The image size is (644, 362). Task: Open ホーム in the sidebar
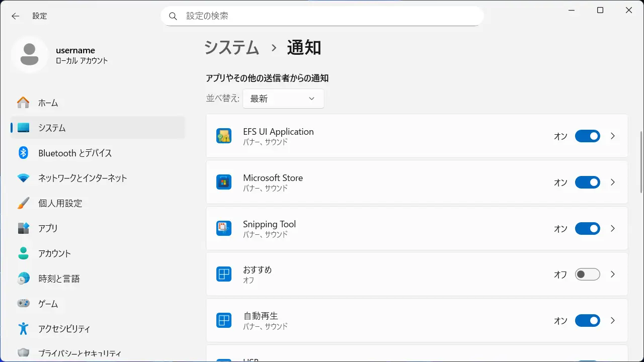(48, 103)
